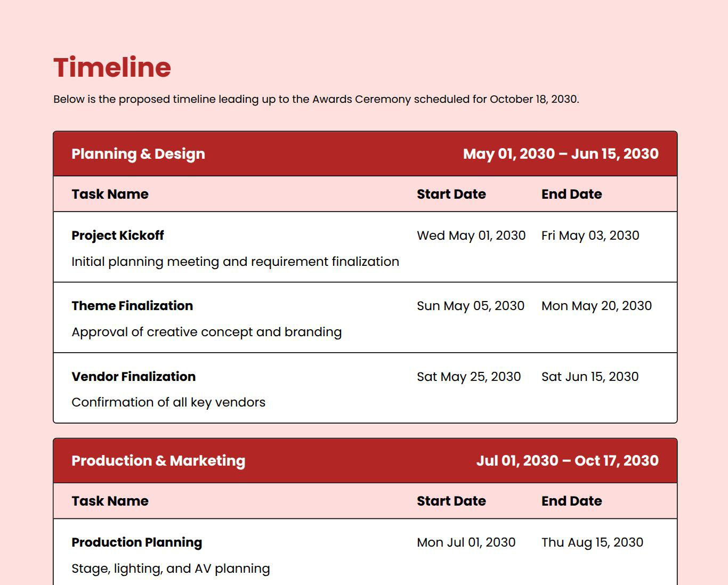The height and width of the screenshot is (585, 728).
Task: Select the Planning & Design section header
Action: point(138,154)
